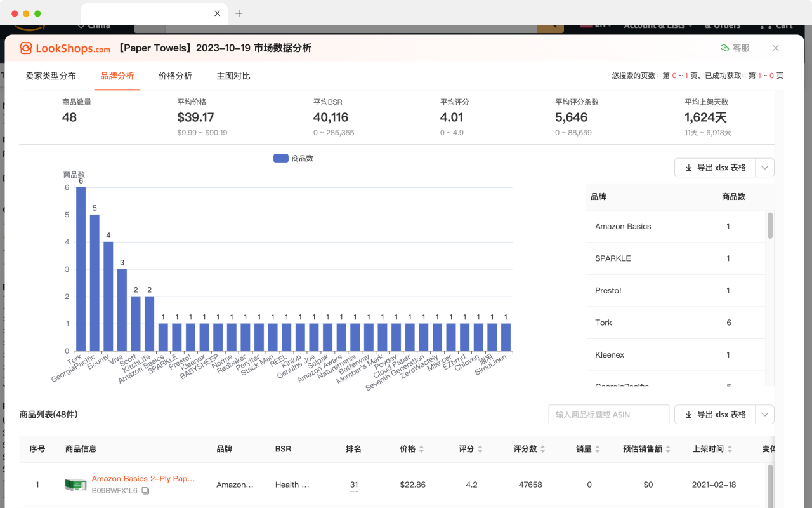The width and height of the screenshot is (812, 508).
Task: Switch to the 价格分析 tab
Action: (x=175, y=76)
